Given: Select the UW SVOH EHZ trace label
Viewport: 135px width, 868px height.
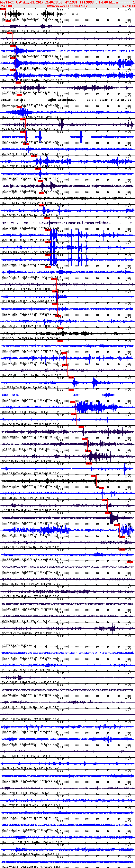Looking at the screenshot, I should (x=31, y=277).
